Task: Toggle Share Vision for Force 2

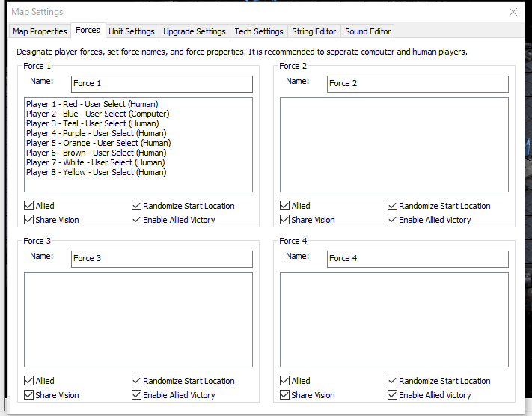Action: point(284,220)
